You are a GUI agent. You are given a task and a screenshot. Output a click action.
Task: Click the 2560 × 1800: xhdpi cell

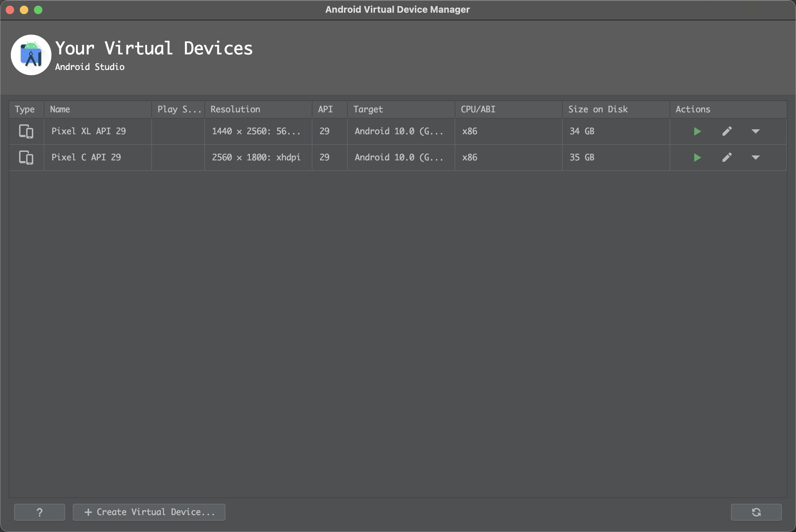tap(258, 158)
